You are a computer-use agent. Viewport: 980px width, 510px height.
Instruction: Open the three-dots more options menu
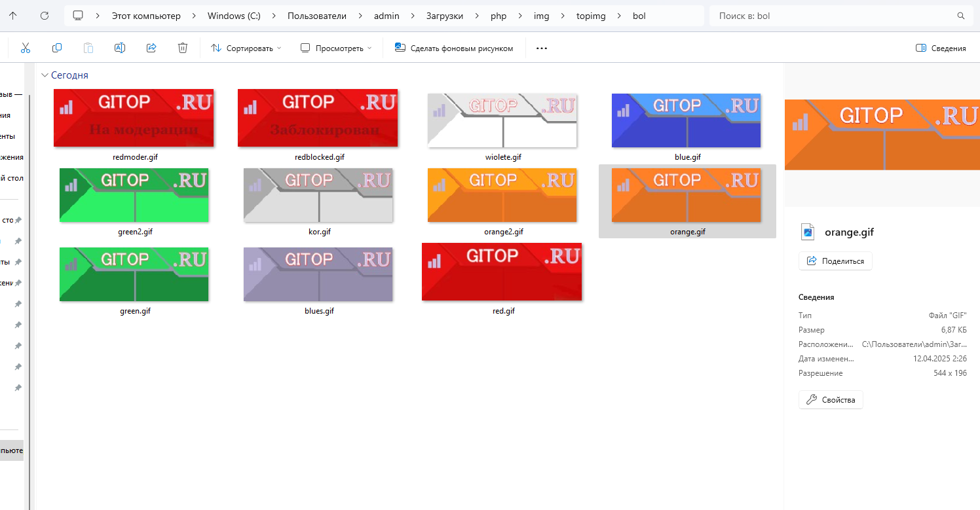(541, 48)
